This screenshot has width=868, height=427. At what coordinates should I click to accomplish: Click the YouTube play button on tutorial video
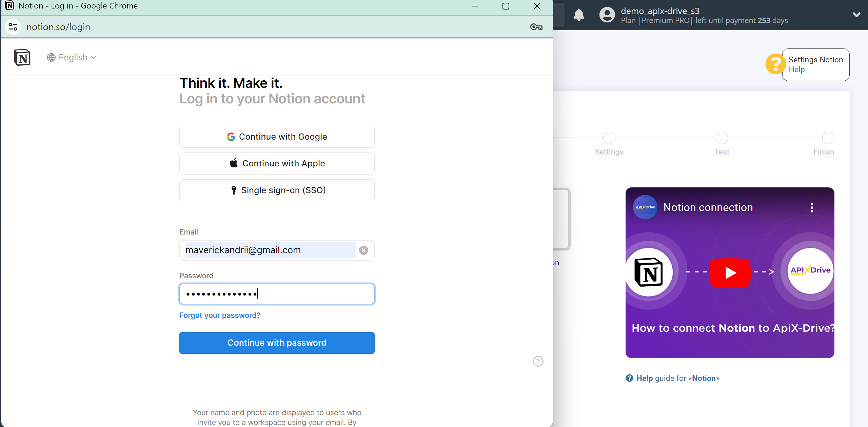coord(730,273)
